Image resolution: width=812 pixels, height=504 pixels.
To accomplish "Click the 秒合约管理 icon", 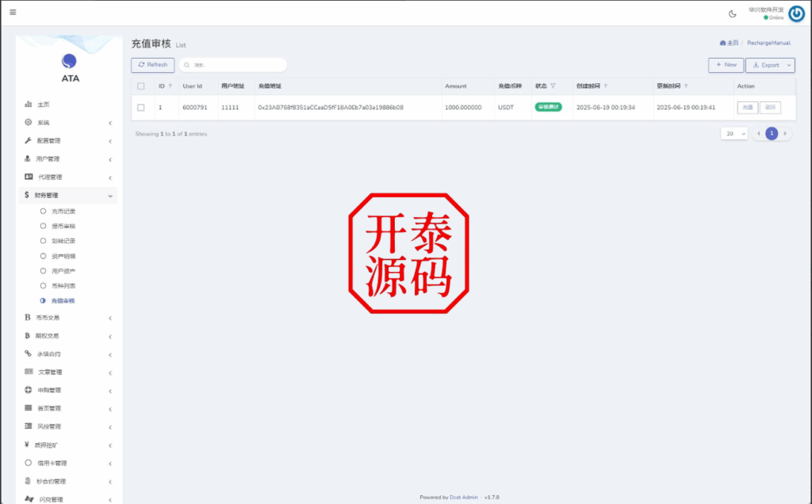I will point(28,481).
